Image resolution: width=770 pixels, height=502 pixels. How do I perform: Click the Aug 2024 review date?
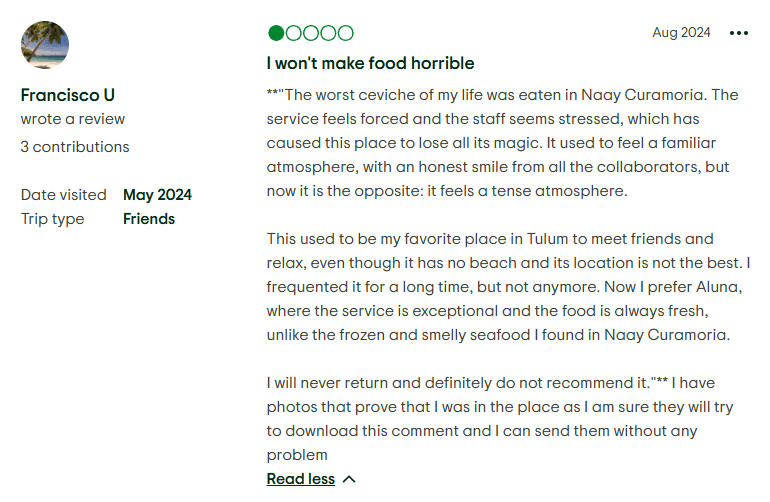pyautogui.click(x=681, y=33)
